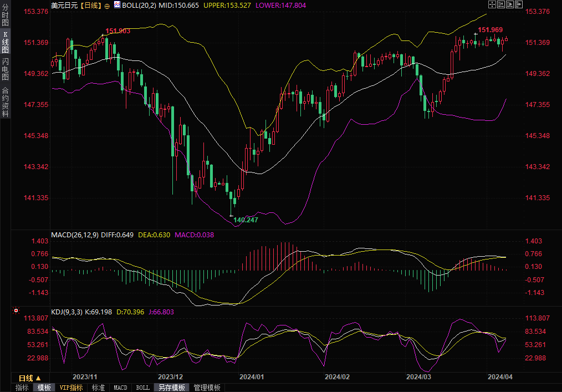This screenshot has height=392, width=562.
Task: Apply the BOLL template at bottom
Action: [x=142, y=388]
